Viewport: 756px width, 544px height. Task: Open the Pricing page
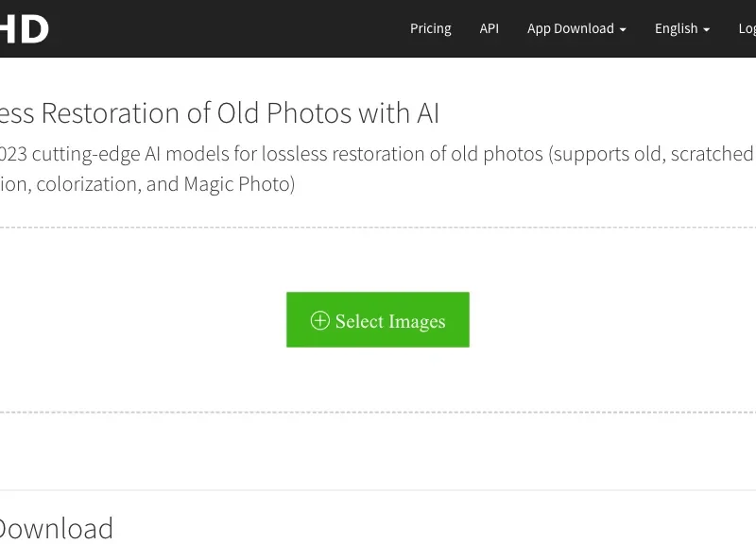tap(431, 29)
